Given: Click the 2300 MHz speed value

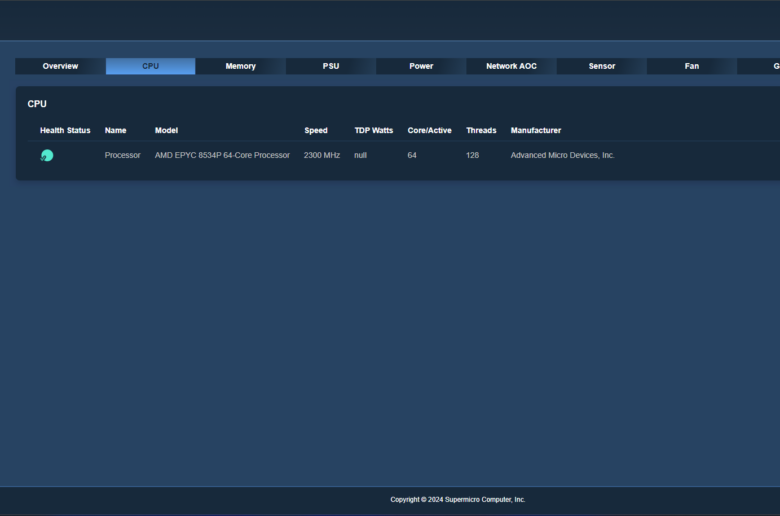Looking at the screenshot, I should point(322,155).
